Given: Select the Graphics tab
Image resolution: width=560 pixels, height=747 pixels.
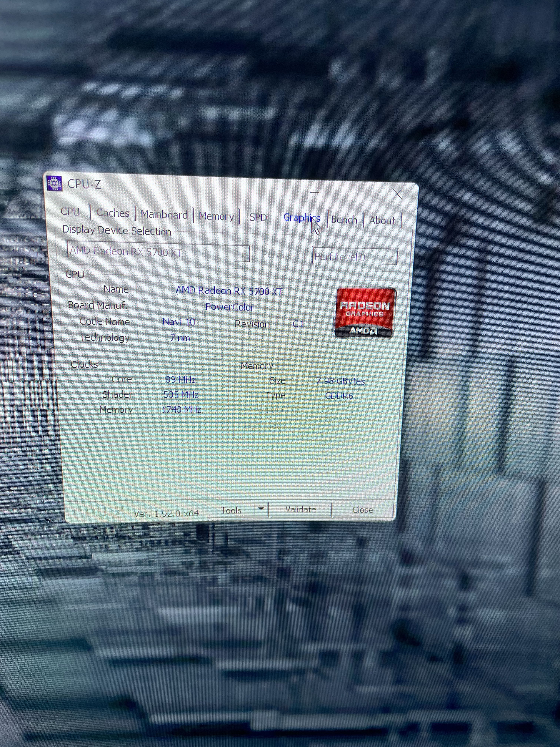Looking at the screenshot, I should (301, 218).
